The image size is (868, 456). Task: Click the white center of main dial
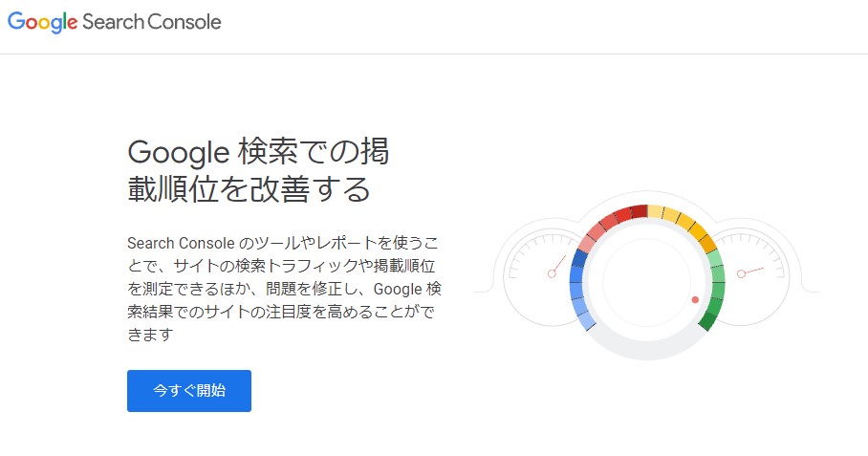[647, 281]
